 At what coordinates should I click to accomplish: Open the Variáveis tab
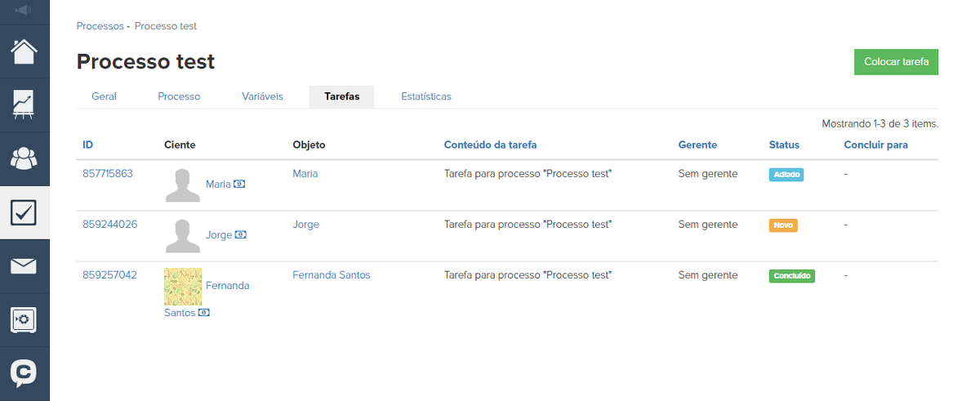(262, 96)
